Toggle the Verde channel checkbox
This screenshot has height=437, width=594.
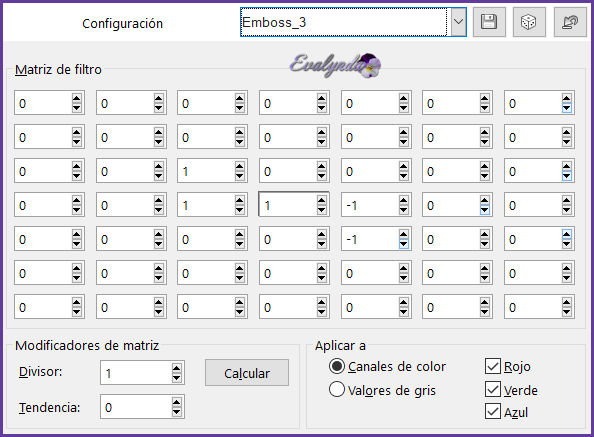(492, 389)
